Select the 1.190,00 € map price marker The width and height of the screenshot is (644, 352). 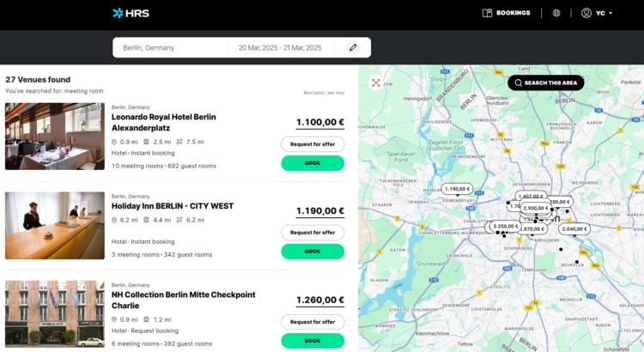click(x=457, y=189)
